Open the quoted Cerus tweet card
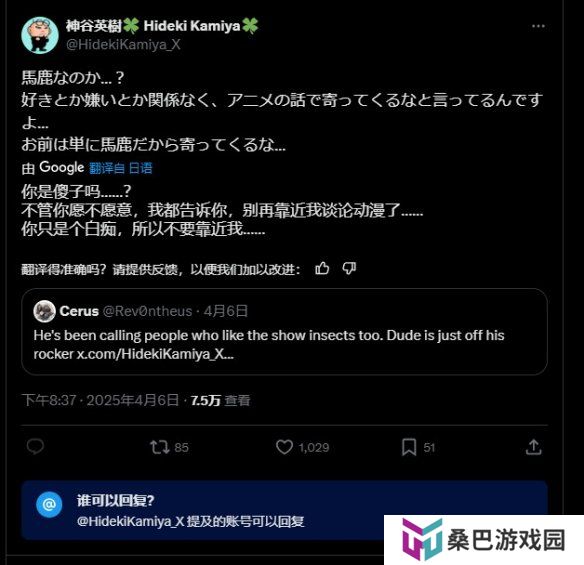The height and width of the screenshot is (565, 584). pyautogui.click(x=284, y=331)
